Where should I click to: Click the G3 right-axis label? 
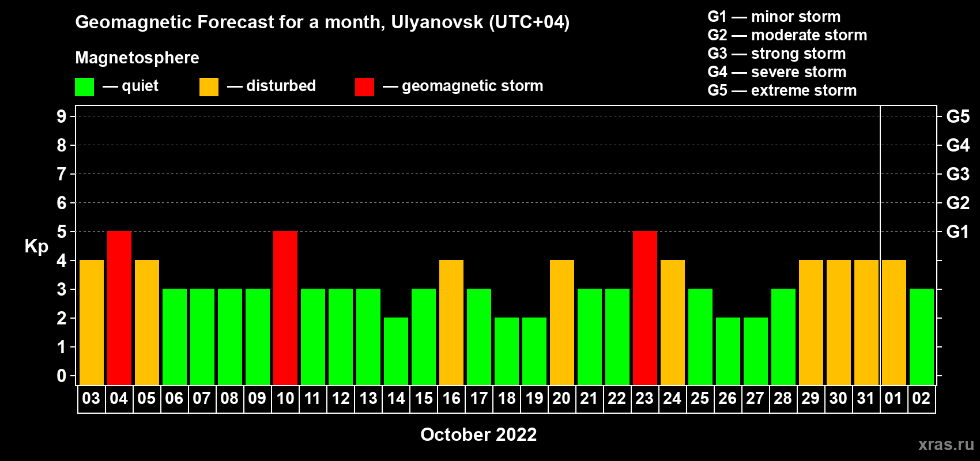(958, 174)
